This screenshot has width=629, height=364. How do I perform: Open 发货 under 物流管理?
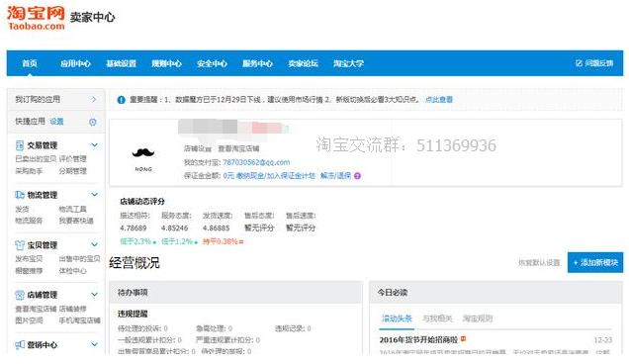point(22,209)
